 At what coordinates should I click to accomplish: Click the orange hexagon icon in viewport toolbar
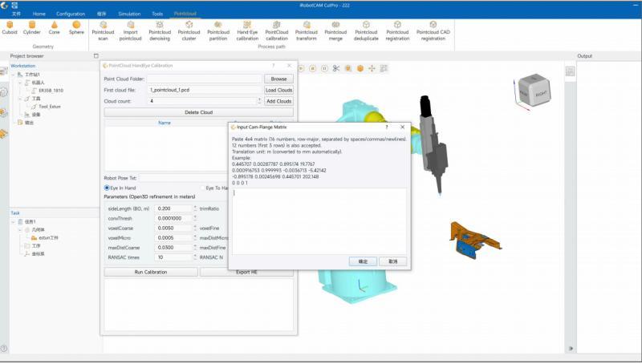pyautogui.click(x=360, y=68)
